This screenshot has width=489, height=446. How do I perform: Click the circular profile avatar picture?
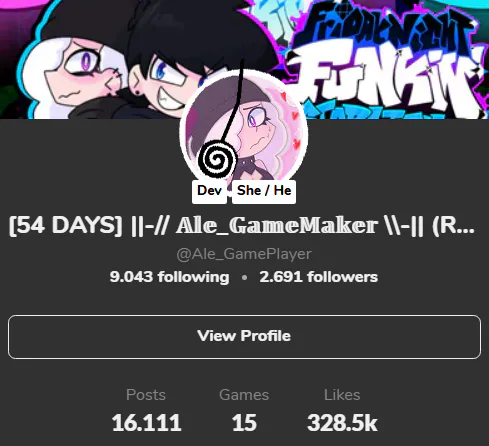(244, 131)
